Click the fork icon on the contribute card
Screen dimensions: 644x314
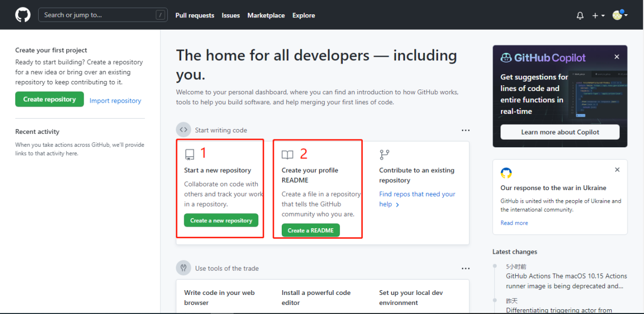tap(384, 154)
